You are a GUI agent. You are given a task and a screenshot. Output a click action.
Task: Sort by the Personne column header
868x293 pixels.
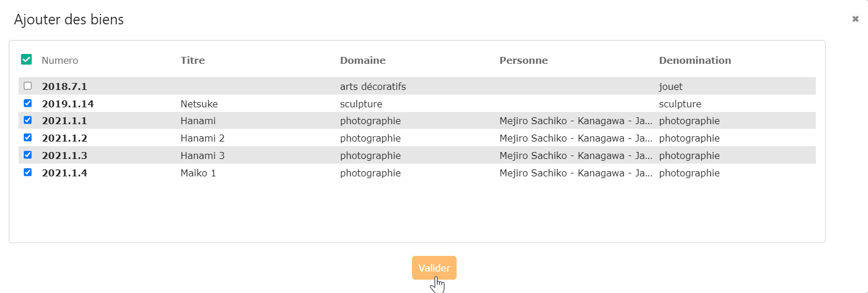523,60
